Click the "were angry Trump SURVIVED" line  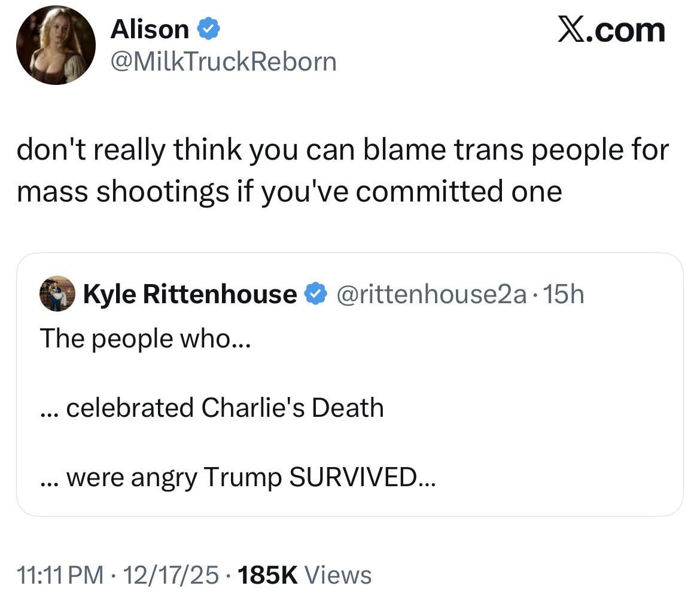pos(238,477)
